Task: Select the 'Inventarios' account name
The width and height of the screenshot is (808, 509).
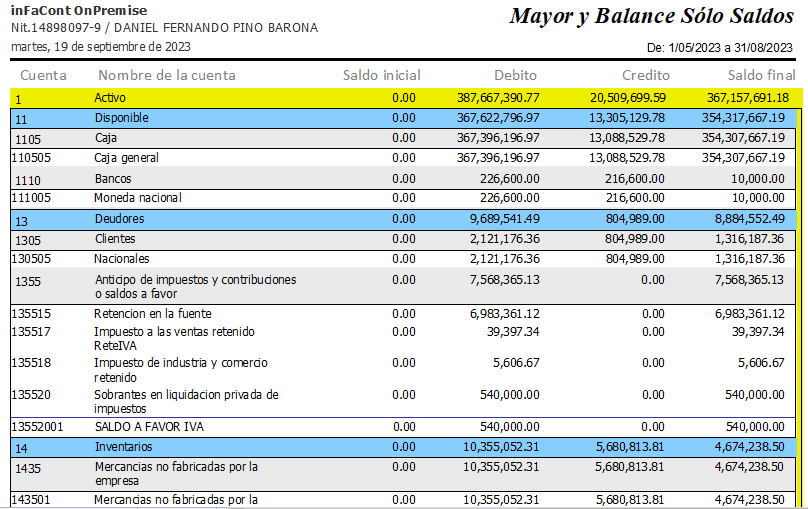Action: point(123,447)
